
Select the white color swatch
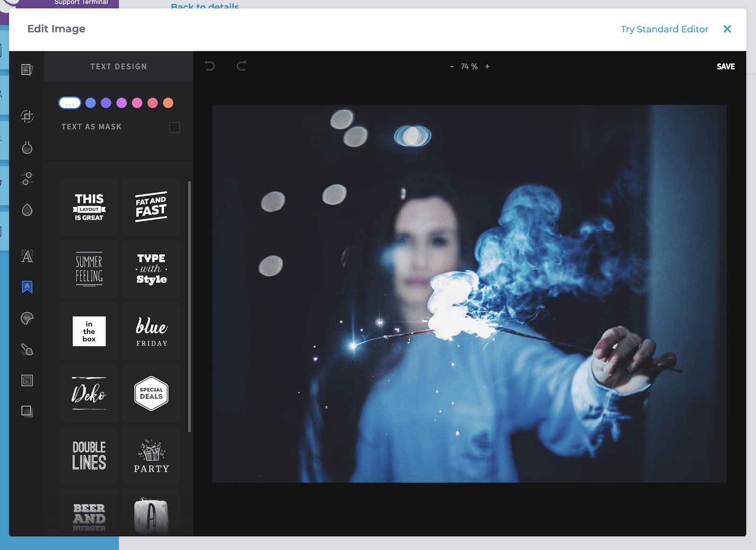click(x=70, y=103)
